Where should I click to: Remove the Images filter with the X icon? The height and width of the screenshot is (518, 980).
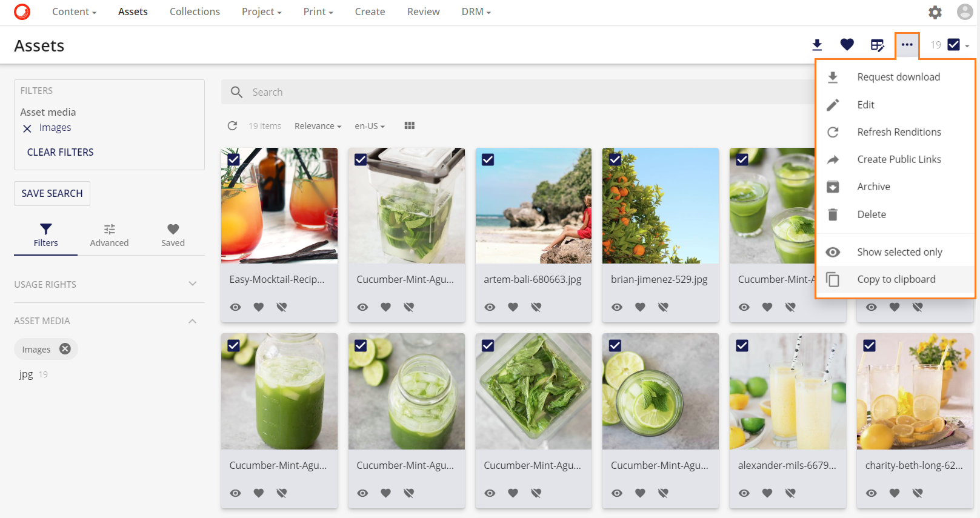27,128
